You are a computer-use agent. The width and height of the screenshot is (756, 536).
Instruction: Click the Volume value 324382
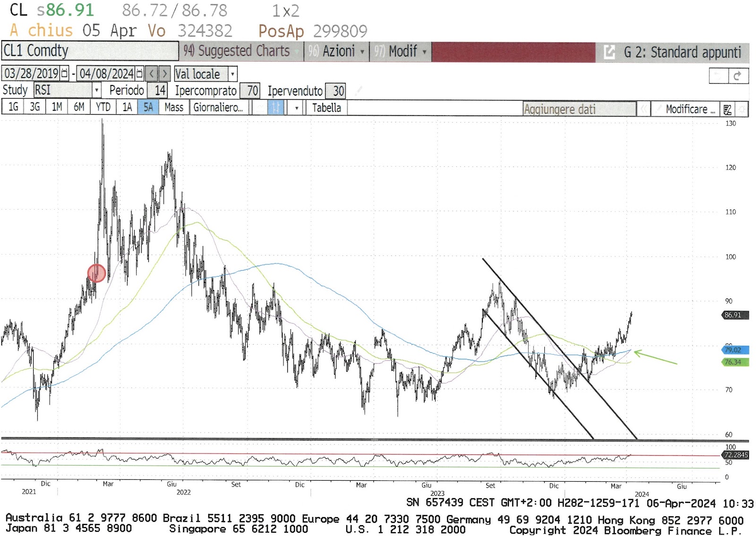pos(205,31)
